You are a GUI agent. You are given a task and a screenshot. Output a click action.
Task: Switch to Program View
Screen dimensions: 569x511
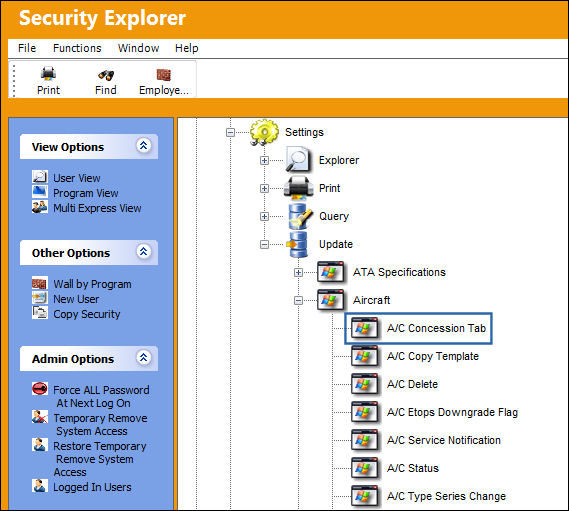pos(86,193)
